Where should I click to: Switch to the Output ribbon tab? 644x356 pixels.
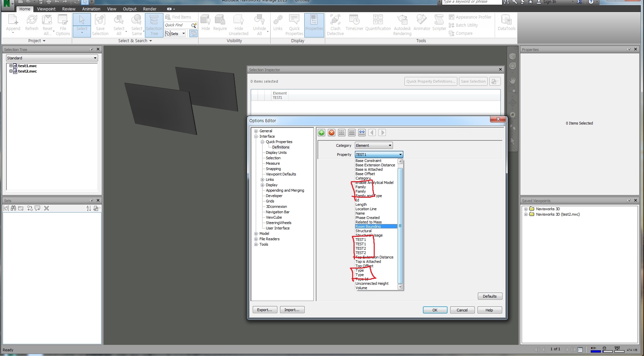coord(129,9)
